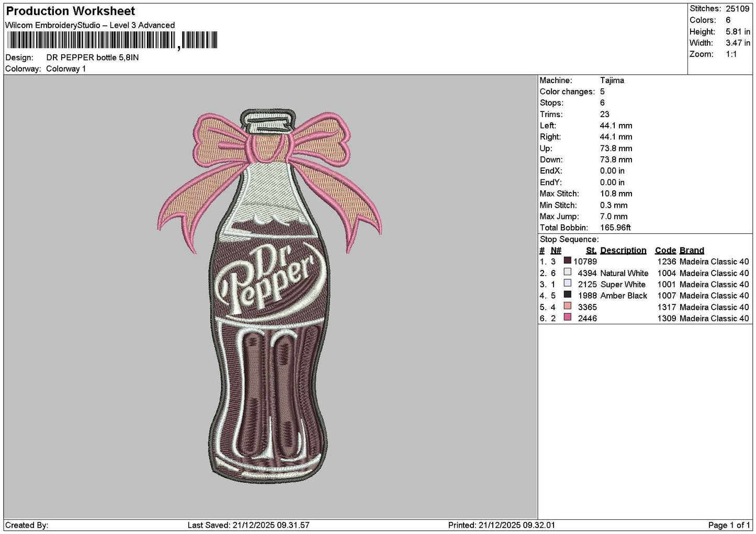Select the Max Jump value 7.0 mm

(x=614, y=217)
